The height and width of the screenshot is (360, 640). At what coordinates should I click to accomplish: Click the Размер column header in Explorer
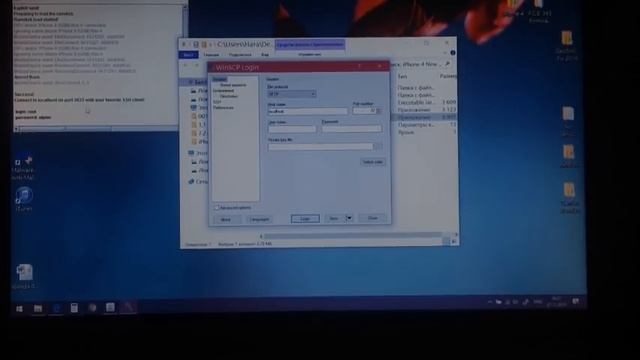(448, 76)
